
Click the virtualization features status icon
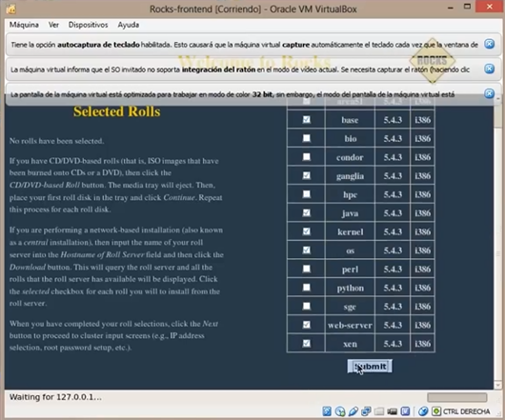click(405, 411)
